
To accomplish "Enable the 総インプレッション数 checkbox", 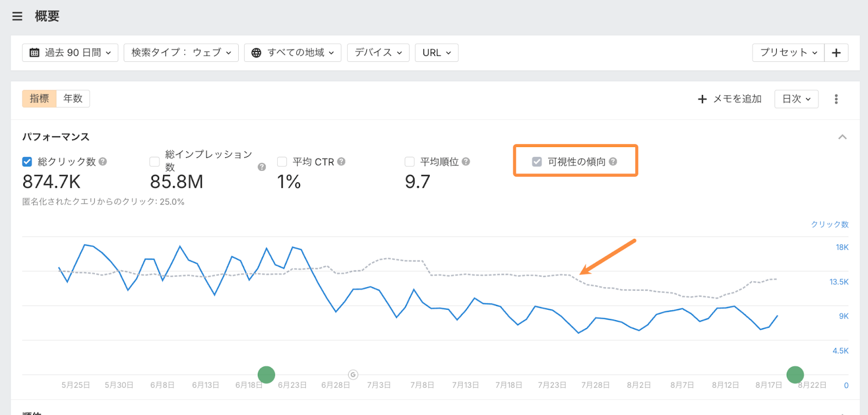I will pos(155,162).
